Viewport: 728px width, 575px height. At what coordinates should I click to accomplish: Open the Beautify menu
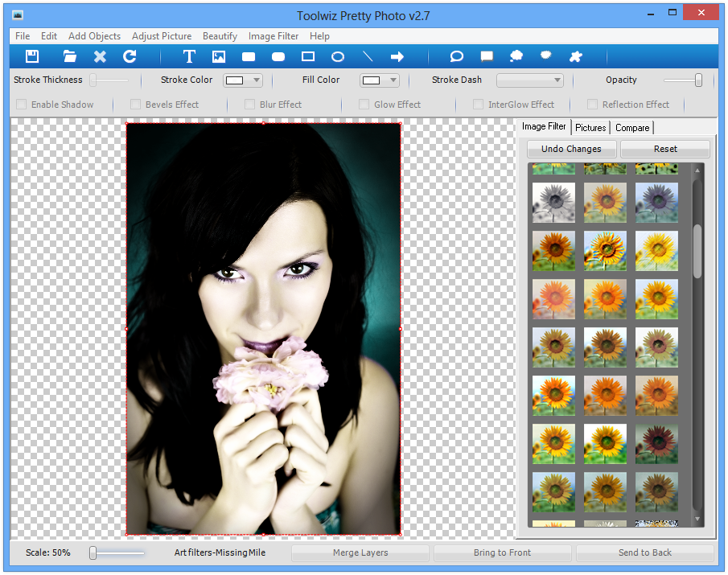pyautogui.click(x=220, y=36)
